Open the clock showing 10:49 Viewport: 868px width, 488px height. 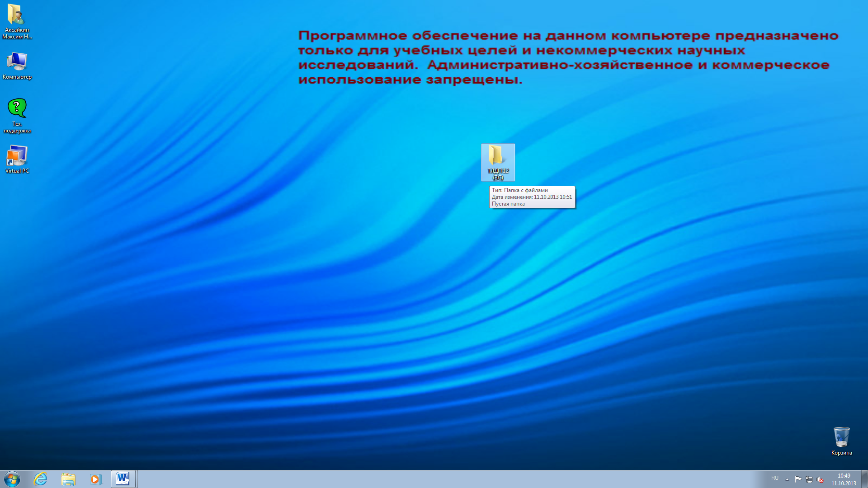pos(844,479)
